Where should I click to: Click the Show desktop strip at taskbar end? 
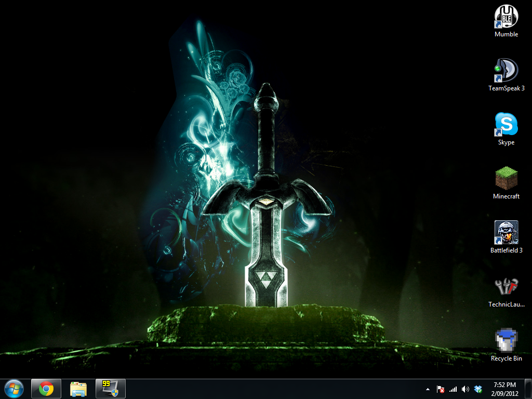[x=528, y=389]
